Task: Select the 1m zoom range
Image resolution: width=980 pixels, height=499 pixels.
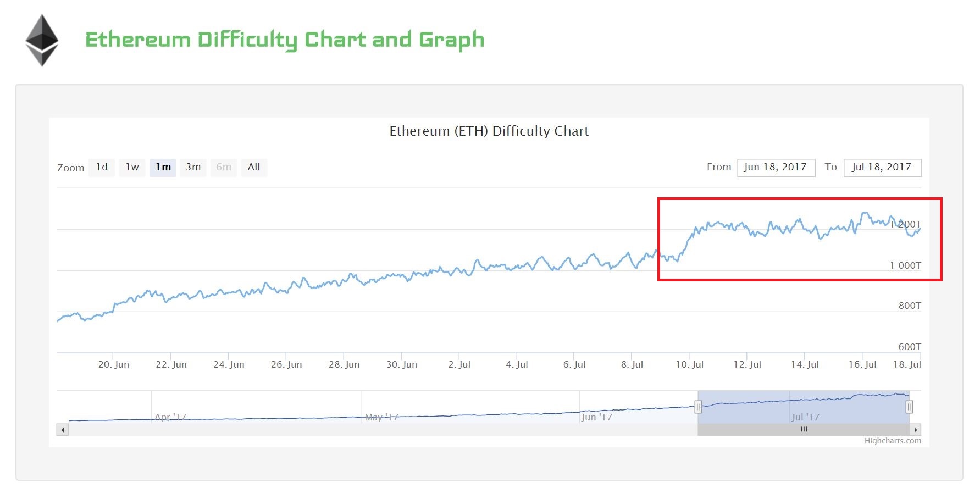Action: 163,167
